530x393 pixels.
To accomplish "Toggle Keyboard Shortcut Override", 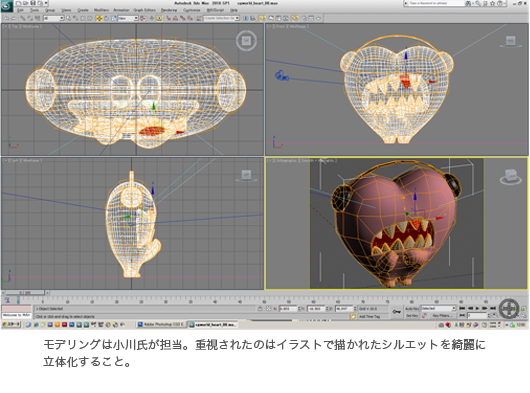I will 159,18.
